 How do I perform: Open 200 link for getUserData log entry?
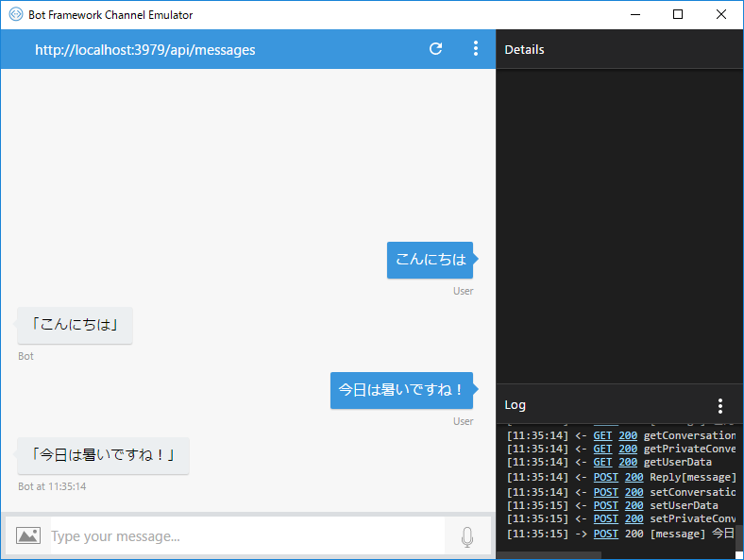[628, 462]
